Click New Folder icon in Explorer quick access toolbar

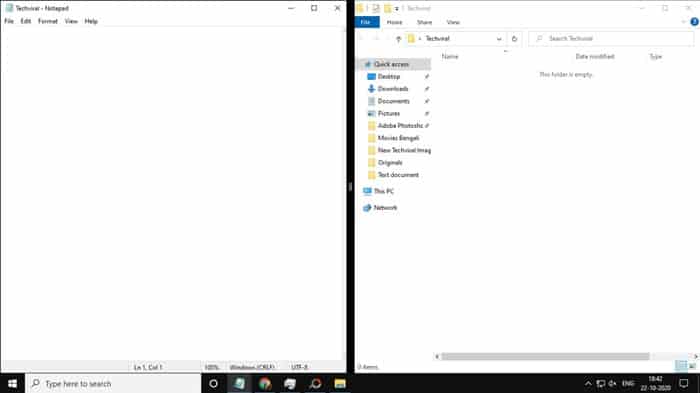[x=388, y=8]
